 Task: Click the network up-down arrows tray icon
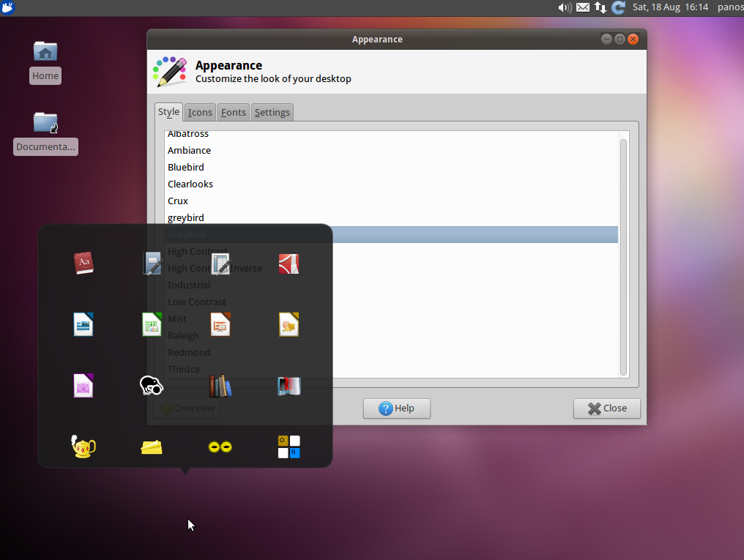coord(600,7)
